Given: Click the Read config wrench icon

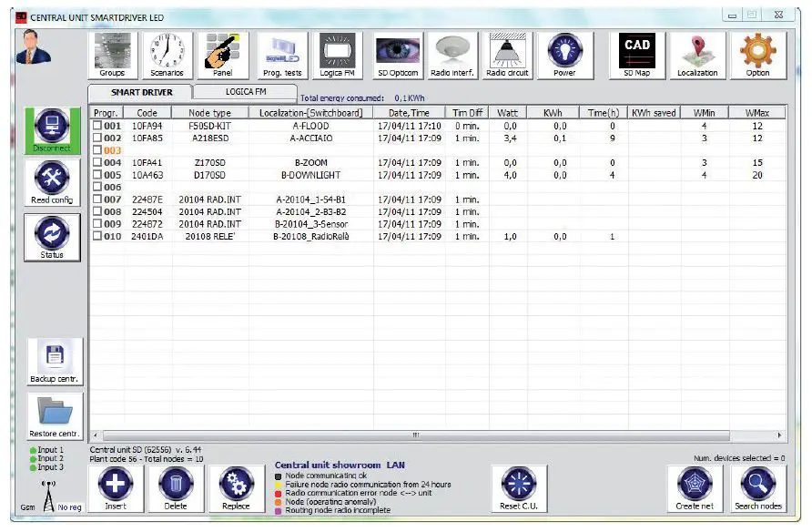Looking at the screenshot, I should (52, 182).
